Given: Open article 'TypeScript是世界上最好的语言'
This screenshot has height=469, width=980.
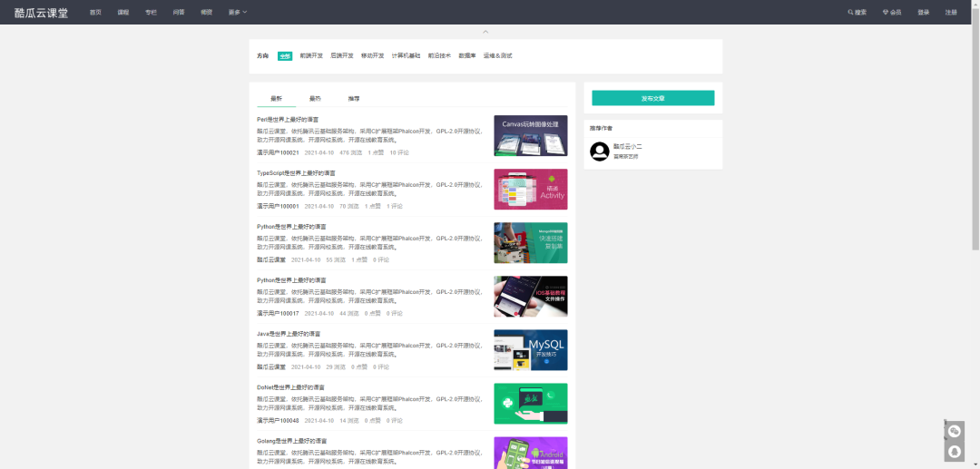Looking at the screenshot, I should 296,173.
